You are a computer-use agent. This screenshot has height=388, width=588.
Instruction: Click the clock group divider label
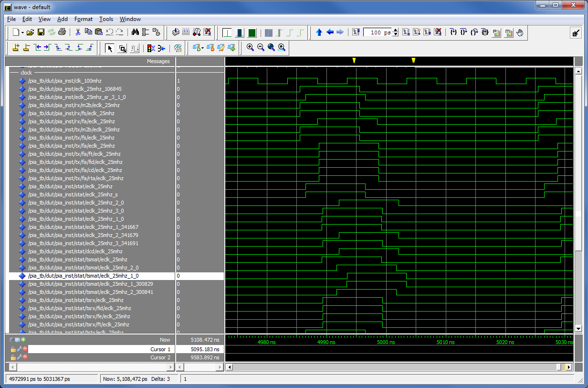point(26,73)
